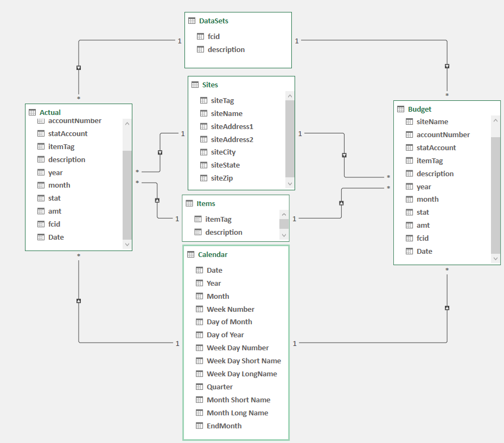Select fcid field in Actual table
Screen dimensions: 504x443
pos(54,224)
